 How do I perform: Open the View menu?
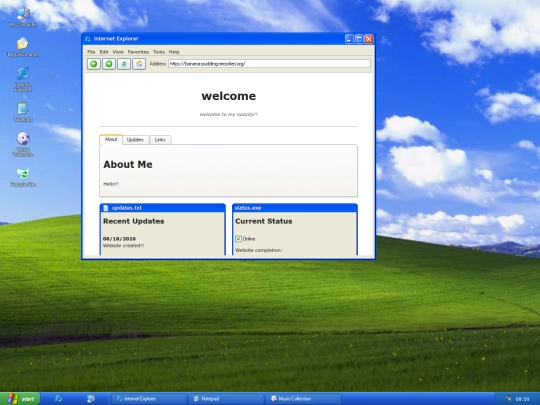click(x=118, y=52)
